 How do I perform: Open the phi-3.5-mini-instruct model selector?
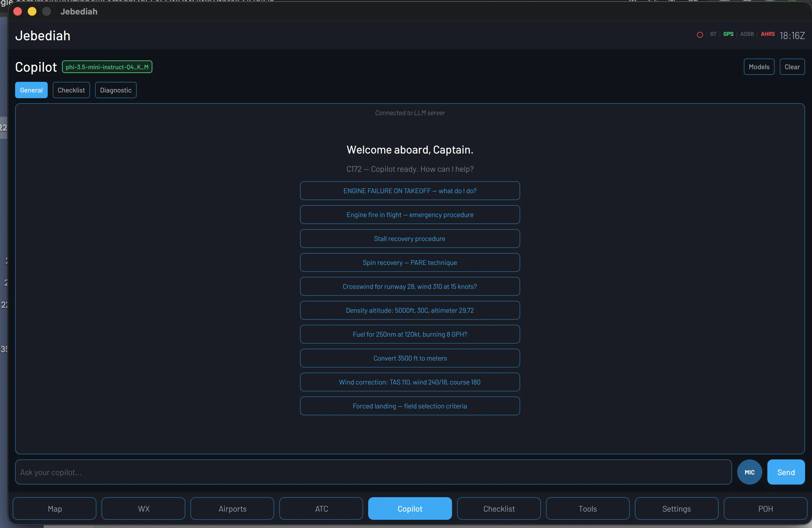tap(107, 67)
